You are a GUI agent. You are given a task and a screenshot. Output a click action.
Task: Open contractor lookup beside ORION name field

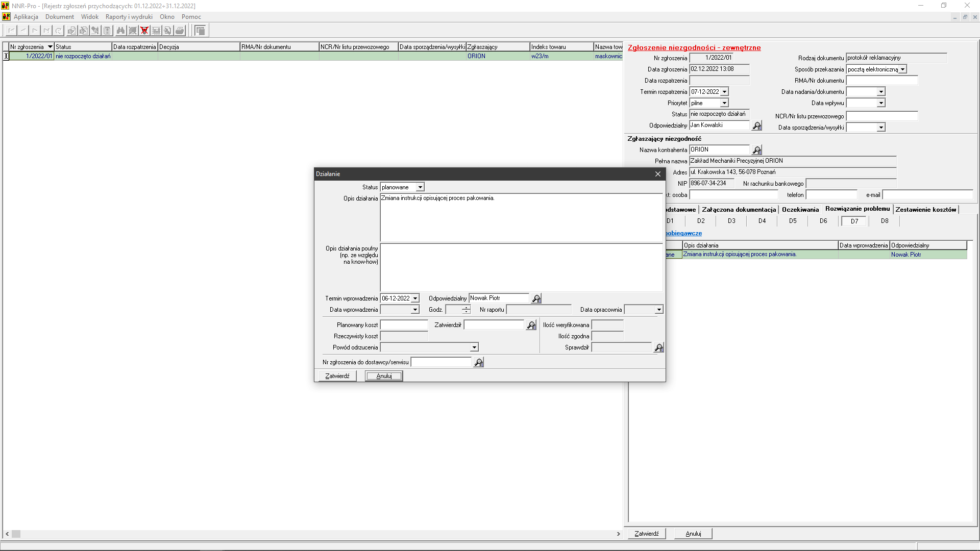(757, 150)
